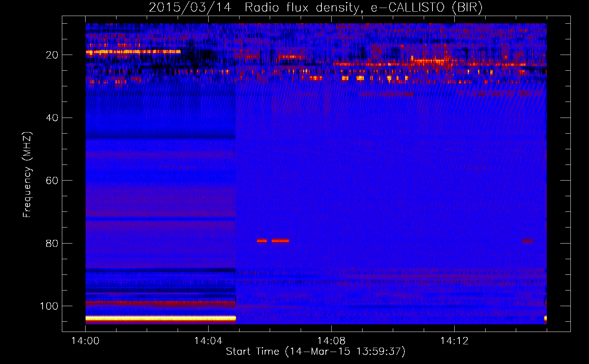Click the longer red burst near 80 MHz
The image size is (589, 364).
(280, 241)
